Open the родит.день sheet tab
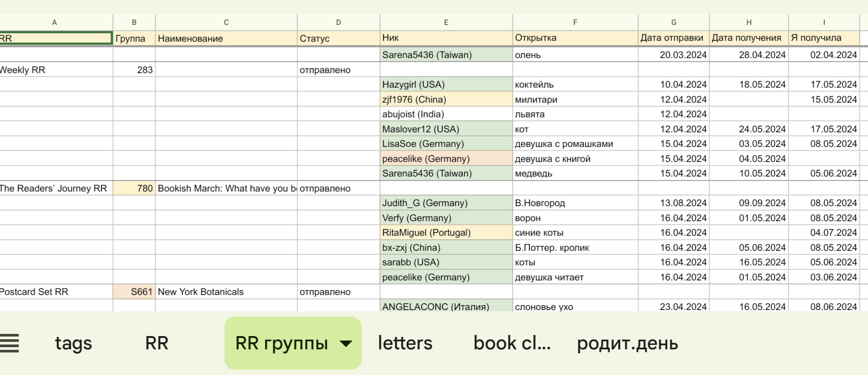868x375 pixels. [627, 344]
